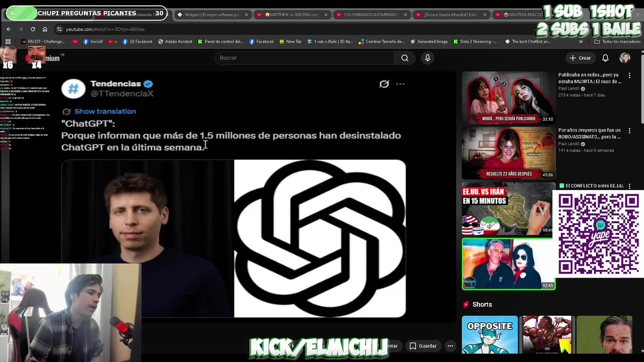The image size is (644, 362).
Task: Open YouTube notifications bell
Action: pos(605,58)
